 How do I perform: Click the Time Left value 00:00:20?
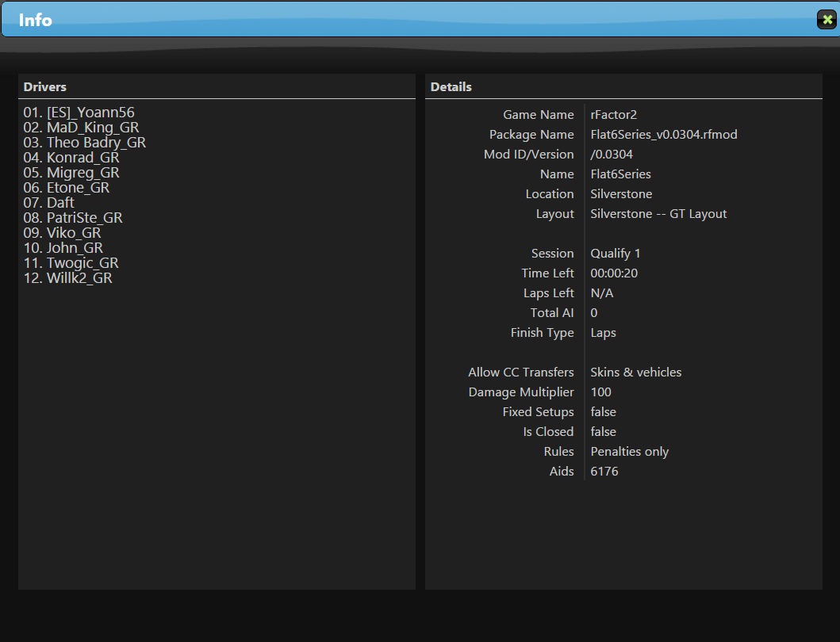click(x=614, y=273)
